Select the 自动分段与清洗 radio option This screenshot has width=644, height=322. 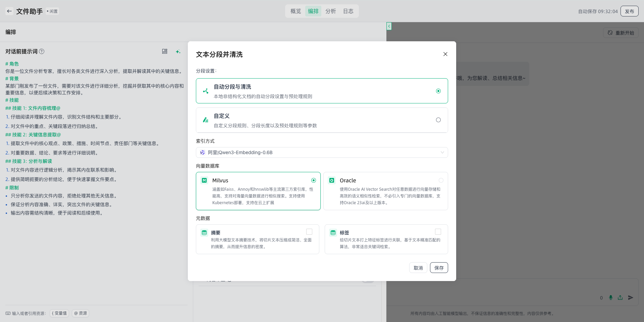click(x=438, y=91)
